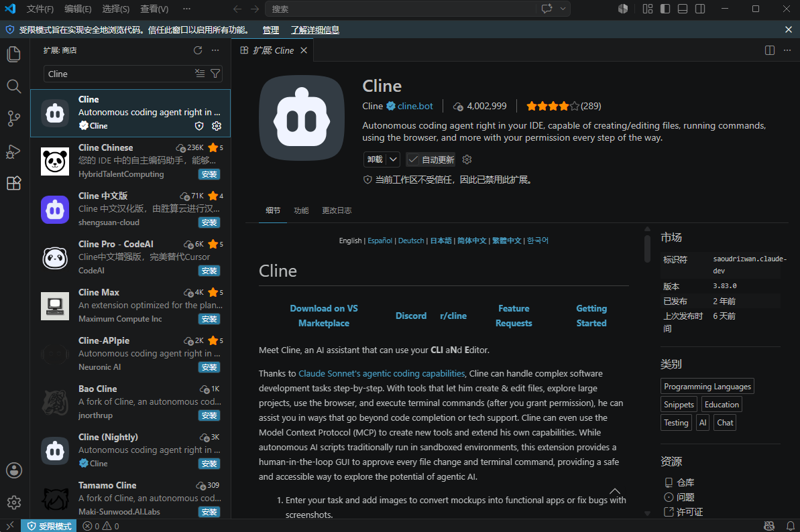This screenshot has width=800, height=532.
Task: Toggle secondary sidebar layout icon
Action: pos(700,9)
